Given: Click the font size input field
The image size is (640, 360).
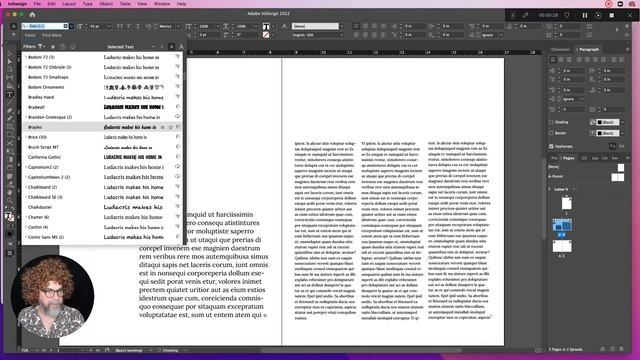Looking at the screenshot, I should coord(97,26).
